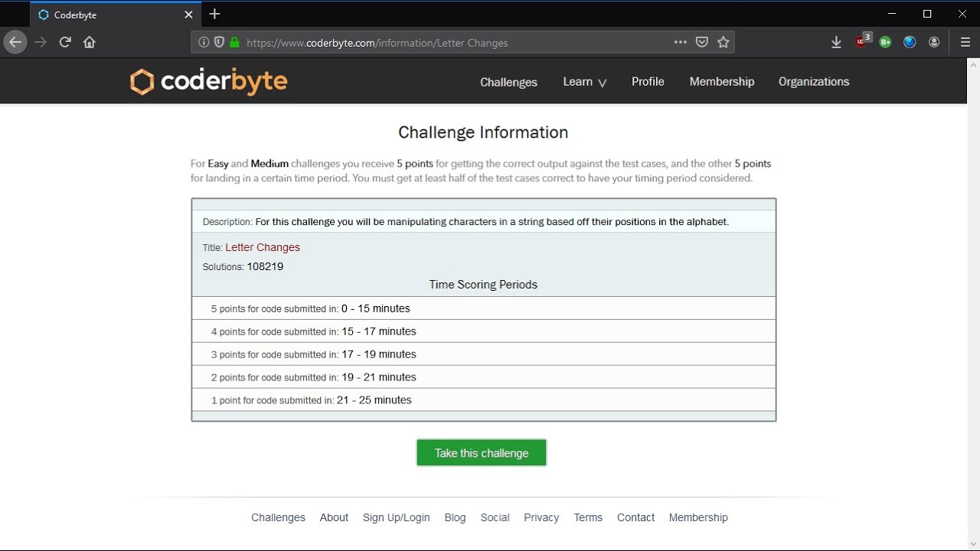The width and height of the screenshot is (980, 551).
Task: Open a new tab with plus button
Action: 214,14
